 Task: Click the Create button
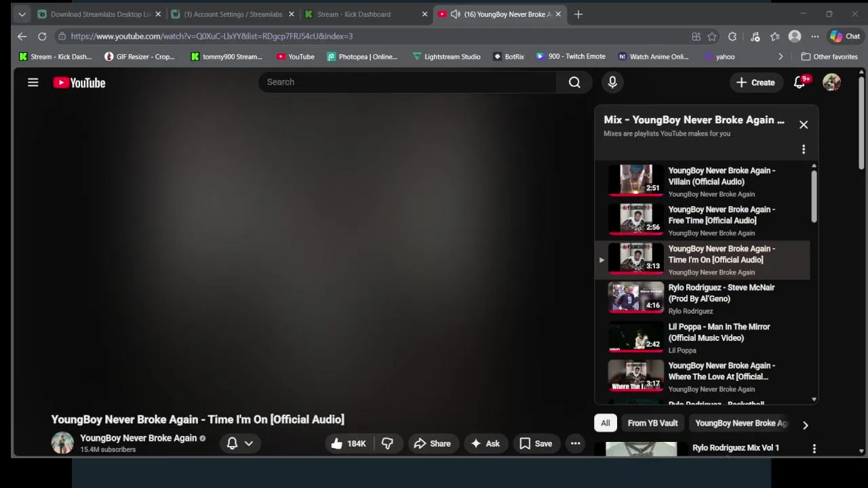pos(755,83)
